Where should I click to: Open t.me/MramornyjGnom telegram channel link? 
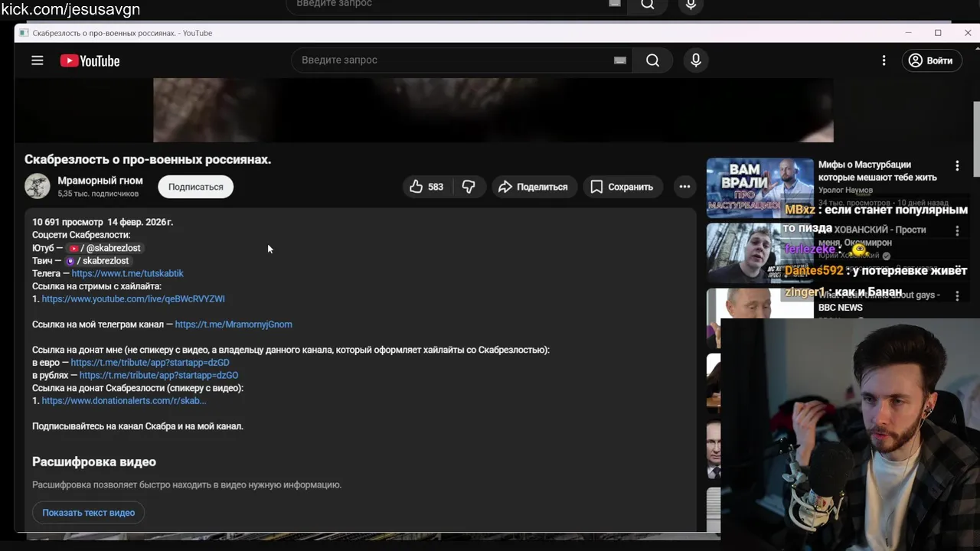[x=234, y=324]
